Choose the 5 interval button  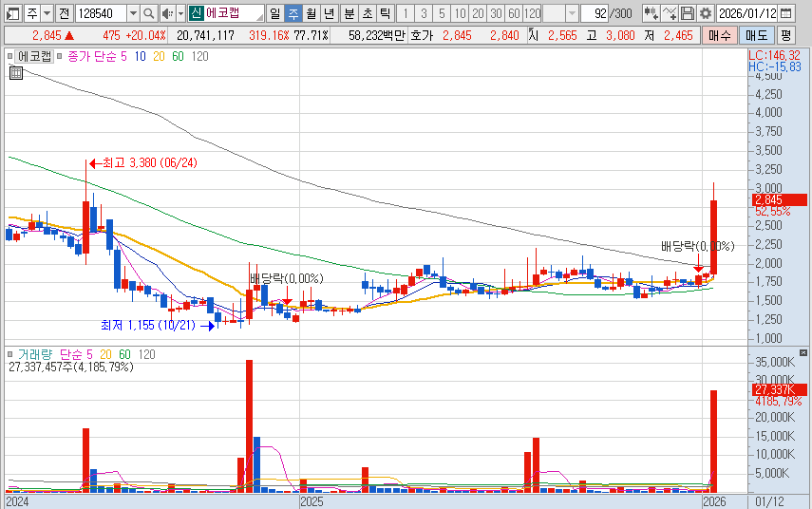442,13
